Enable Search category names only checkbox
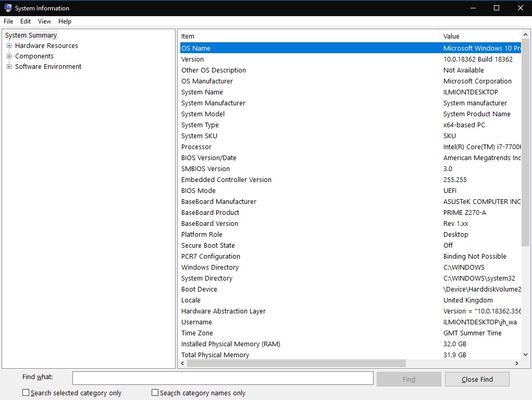The height and width of the screenshot is (400, 532). click(155, 393)
